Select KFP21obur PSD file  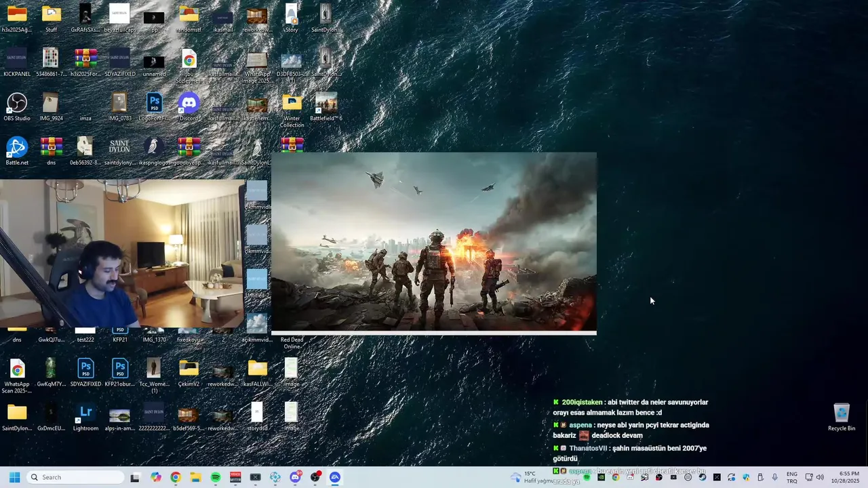[120, 373]
